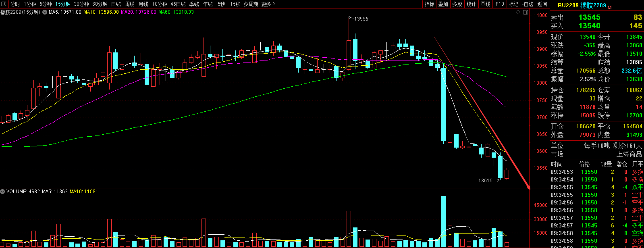Click the tall cyan volume bar
The width and height of the screenshot is (644, 248).
pyautogui.click(x=443, y=221)
